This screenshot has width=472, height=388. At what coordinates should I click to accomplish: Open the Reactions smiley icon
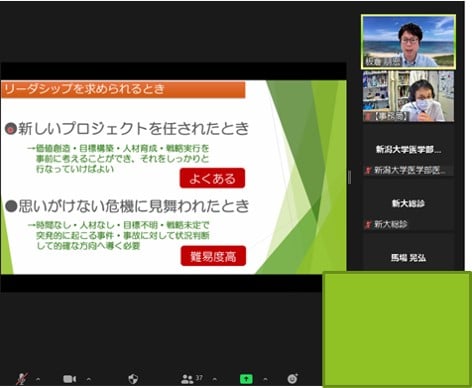(x=293, y=379)
